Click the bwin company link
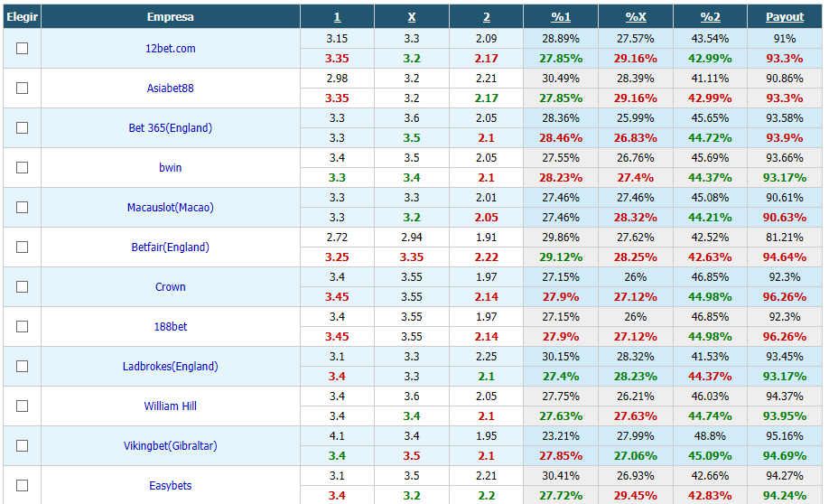The width and height of the screenshot is (829, 504). click(171, 167)
